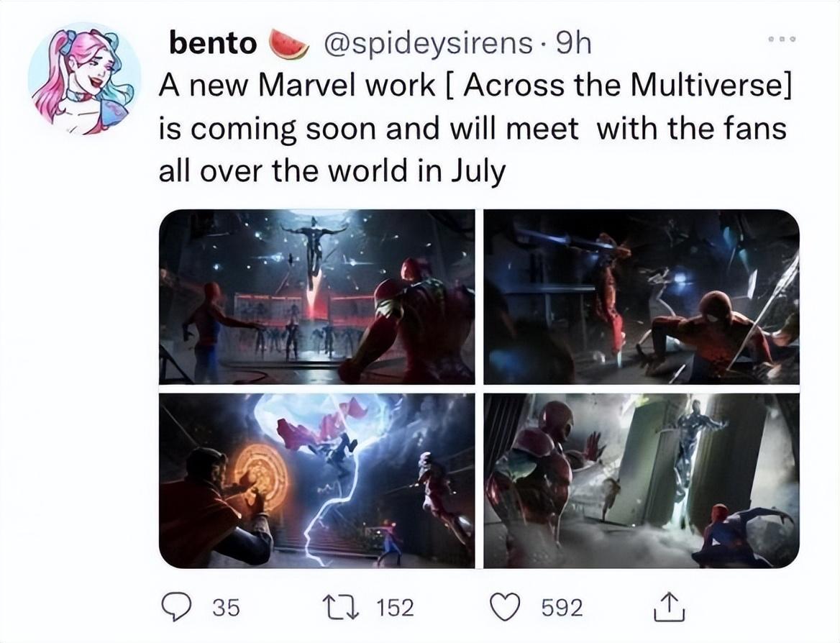840x643 pixels.
Task: Open the top-right crouching Spider-Man image
Action: tap(642, 296)
